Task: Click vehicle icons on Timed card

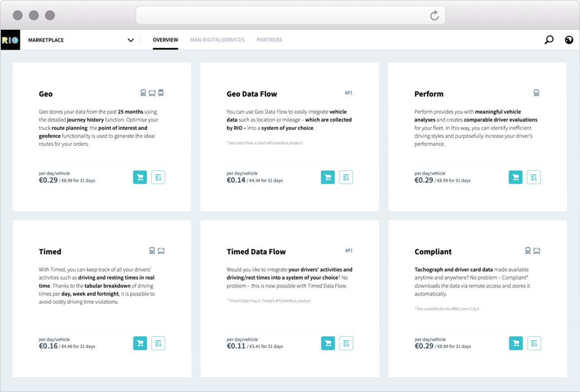Action: coord(156,251)
